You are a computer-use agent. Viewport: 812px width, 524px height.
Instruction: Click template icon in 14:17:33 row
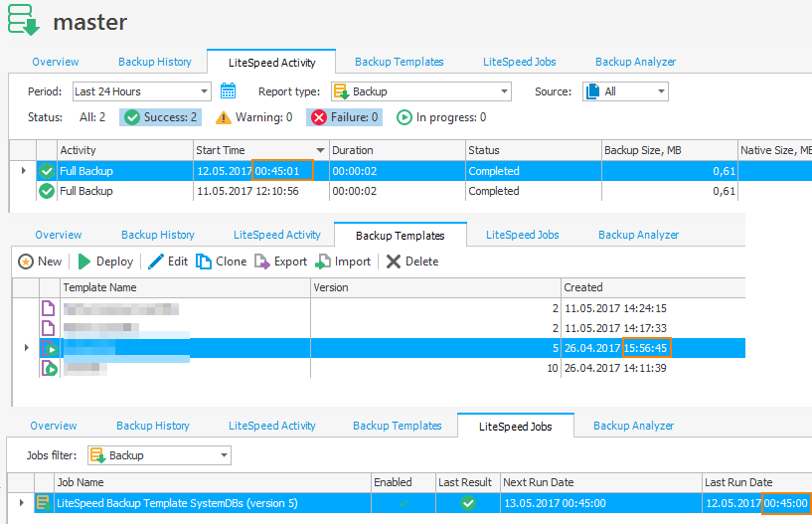pos(48,328)
